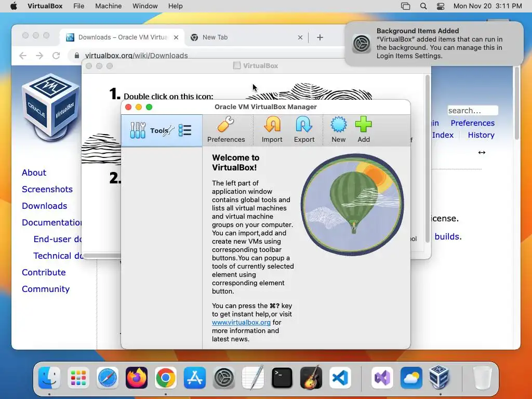
Task: Click the VirtualBox cube logo on the webpage
Action: click(51, 108)
